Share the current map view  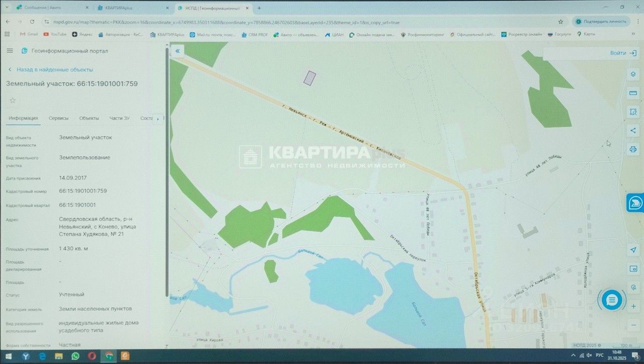(633, 130)
